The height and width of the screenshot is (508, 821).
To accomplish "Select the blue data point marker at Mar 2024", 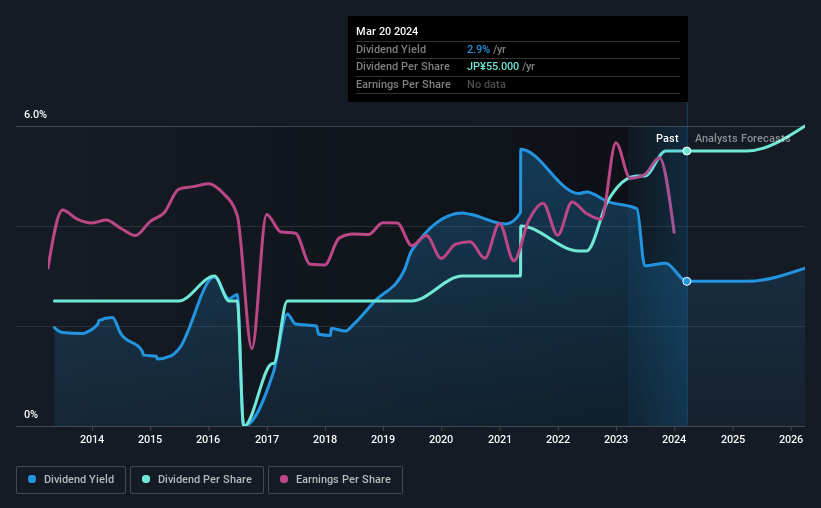I will click(687, 281).
